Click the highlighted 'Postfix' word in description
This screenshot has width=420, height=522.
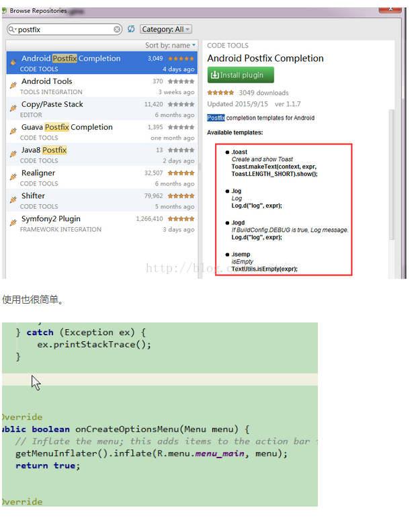pos(216,118)
